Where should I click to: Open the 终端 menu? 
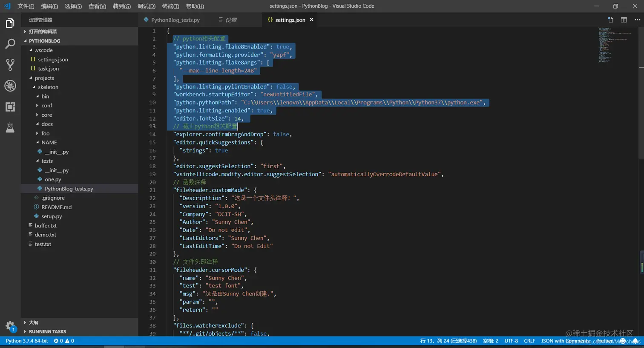click(x=171, y=6)
